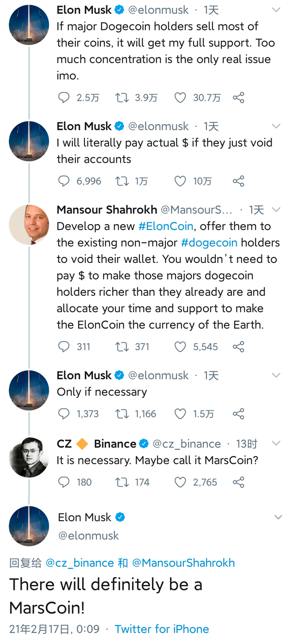Screen dimensions: 291x644
Task: Open the #ElonCoin hashtag
Action: [x=166, y=226]
